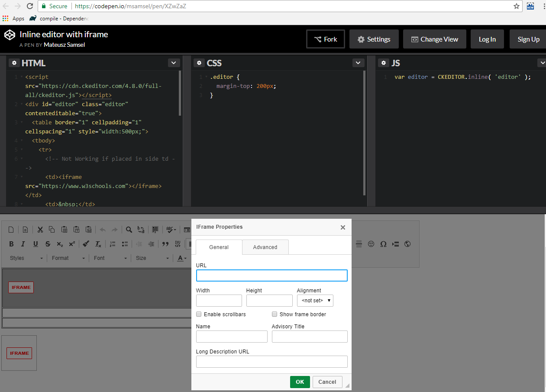Insert a bulleted list
Image resolution: width=546 pixels, height=392 pixels.
coord(125,244)
